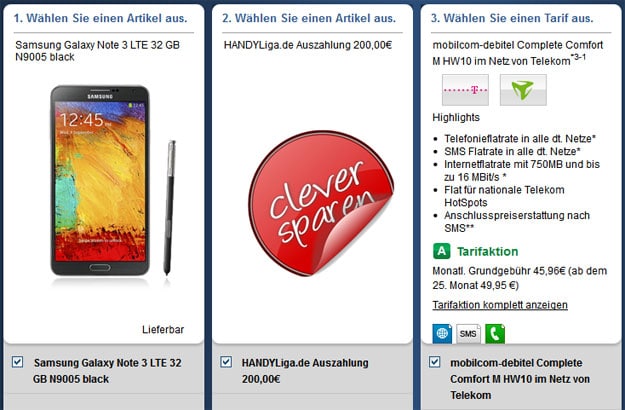Click the green A Tarifaktion badge
Viewport: 625px width, 410px height.
coord(442,251)
